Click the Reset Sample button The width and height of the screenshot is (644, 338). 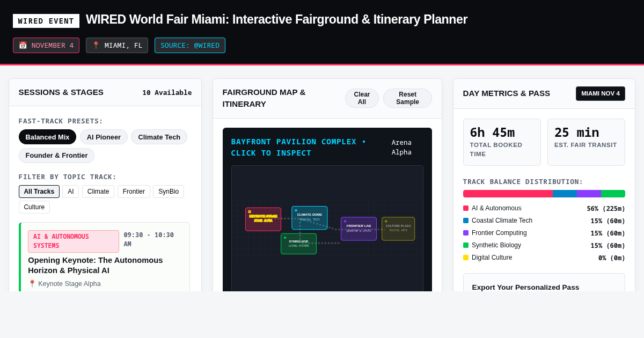pyautogui.click(x=407, y=98)
